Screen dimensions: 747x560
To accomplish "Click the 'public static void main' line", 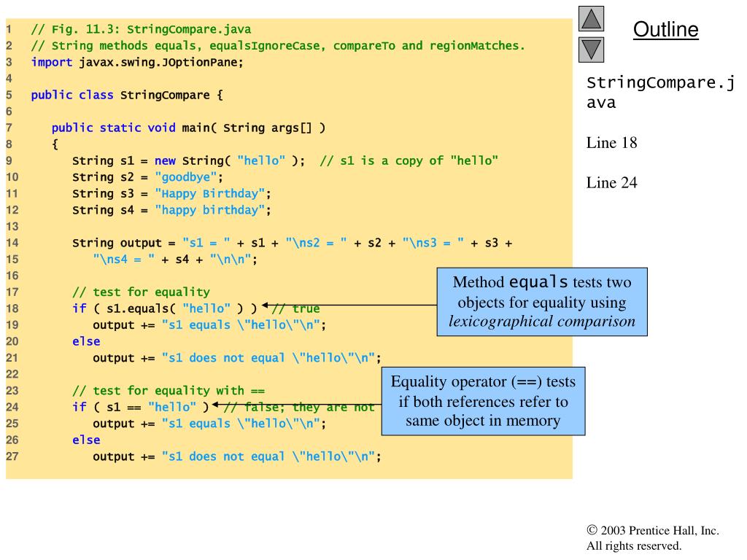I will (189, 128).
